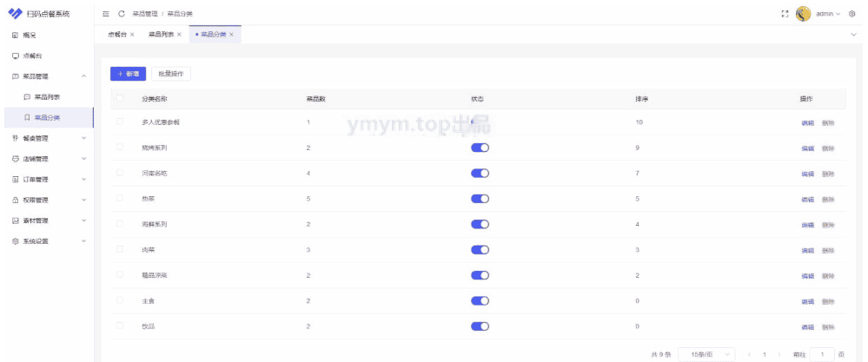The width and height of the screenshot is (868, 362).
Task: Go to previous page with left arrow
Action: (750, 354)
